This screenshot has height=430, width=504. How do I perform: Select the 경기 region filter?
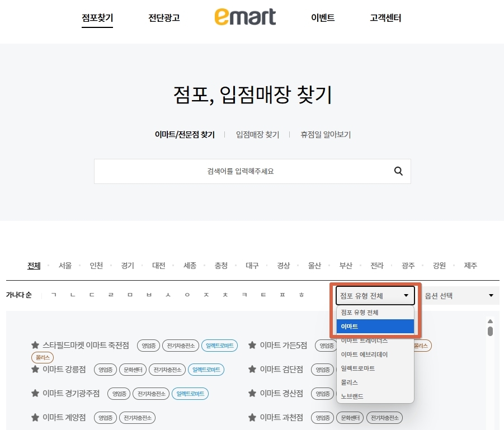pos(128,266)
